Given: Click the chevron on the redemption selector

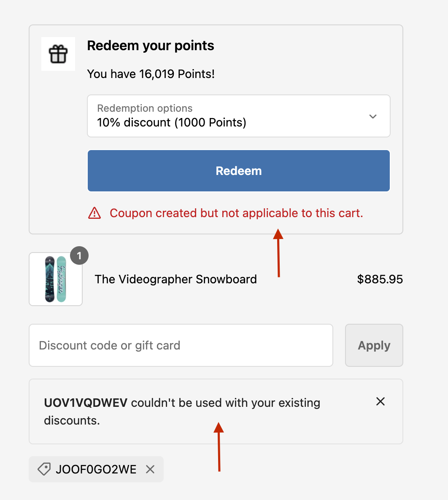Looking at the screenshot, I should click(x=373, y=116).
